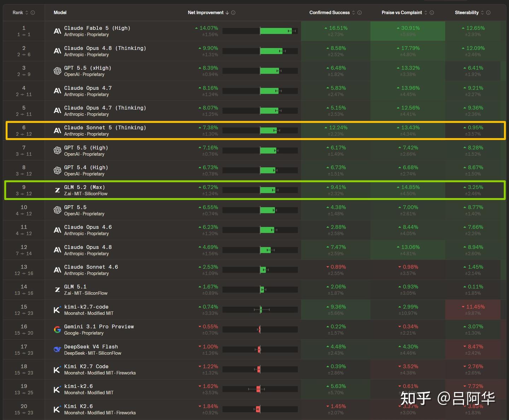509x420 pixels.
Task: Open the Praise vs Complaint info icon
Action: [x=432, y=13]
